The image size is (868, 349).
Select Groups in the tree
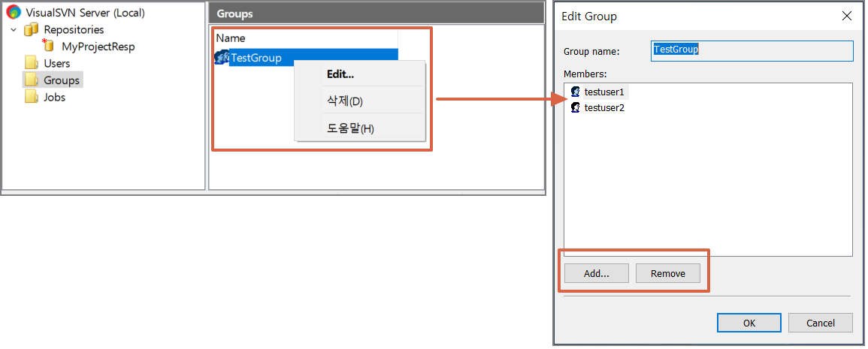point(62,80)
